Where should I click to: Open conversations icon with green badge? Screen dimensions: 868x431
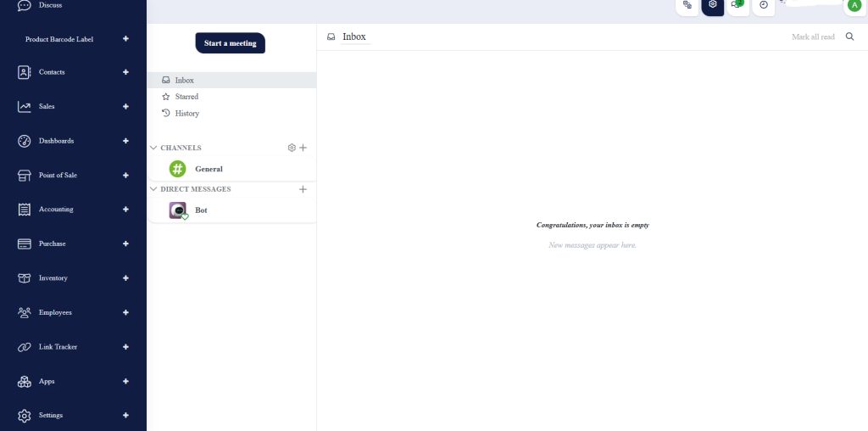coord(737,5)
